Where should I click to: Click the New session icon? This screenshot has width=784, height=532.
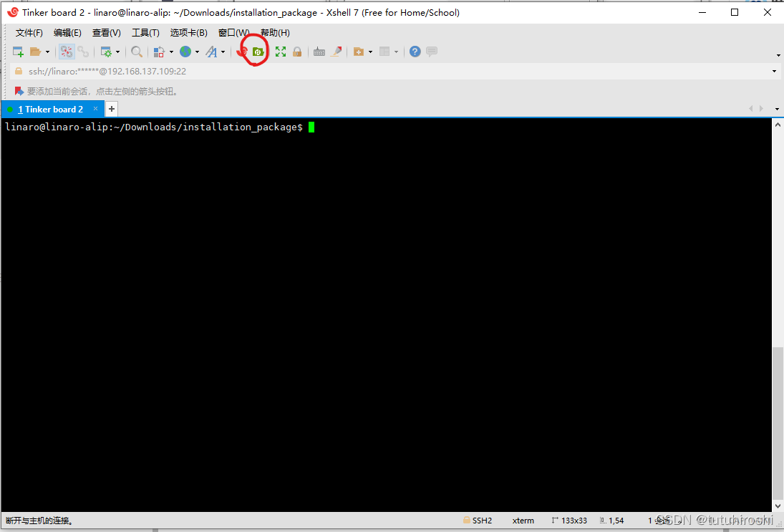pos(18,52)
